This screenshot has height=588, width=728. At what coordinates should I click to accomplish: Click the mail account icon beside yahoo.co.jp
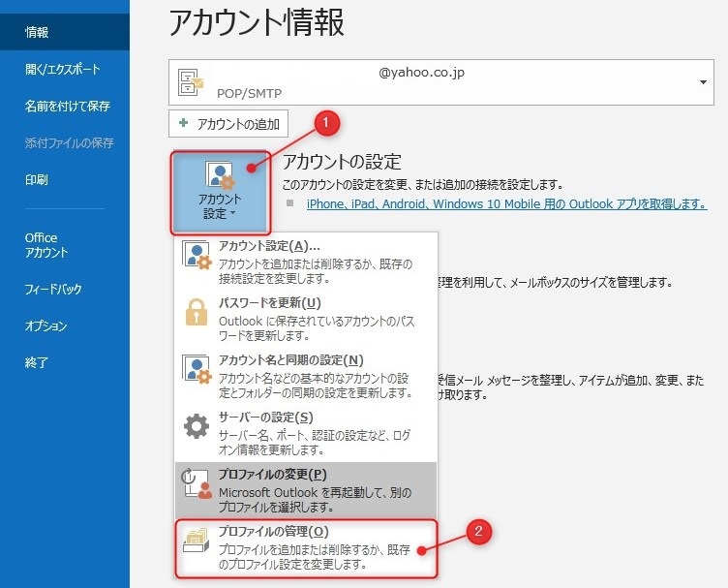pyautogui.click(x=191, y=82)
